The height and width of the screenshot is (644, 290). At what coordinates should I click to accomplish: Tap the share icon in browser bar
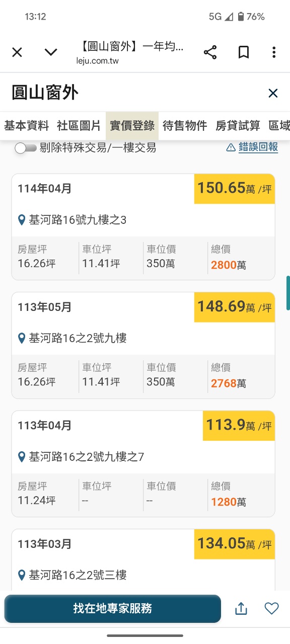pos(210,52)
